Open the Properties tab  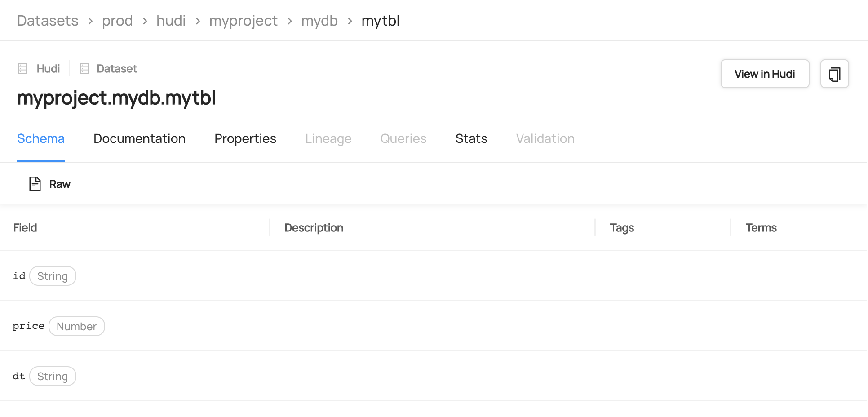[245, 139]
